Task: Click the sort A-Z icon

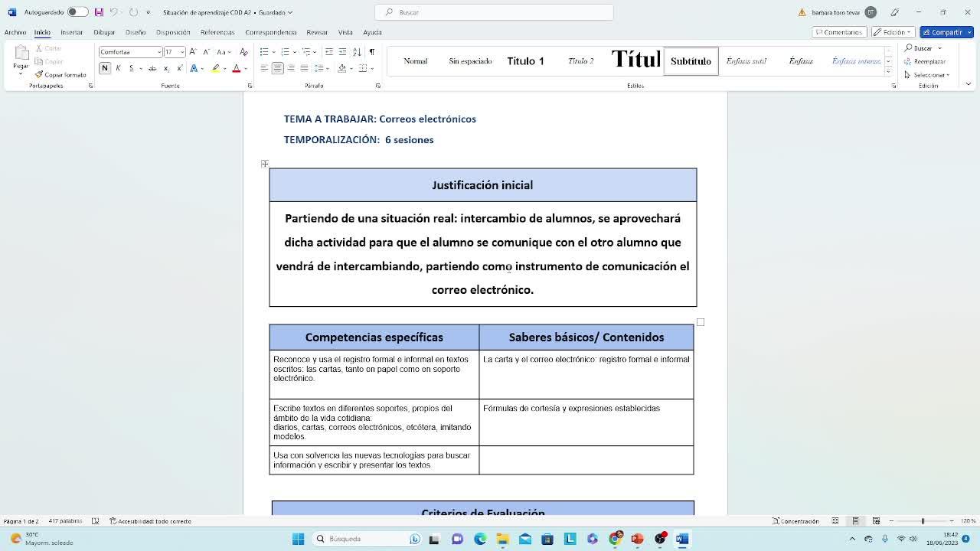Action: [356, 52]
